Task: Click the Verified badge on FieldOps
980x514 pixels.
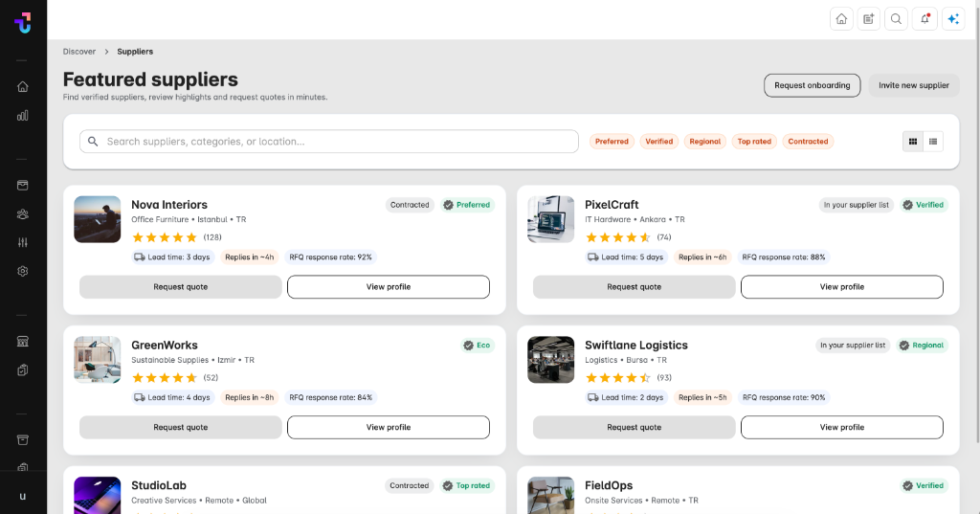Action: [x=924, y=486]
